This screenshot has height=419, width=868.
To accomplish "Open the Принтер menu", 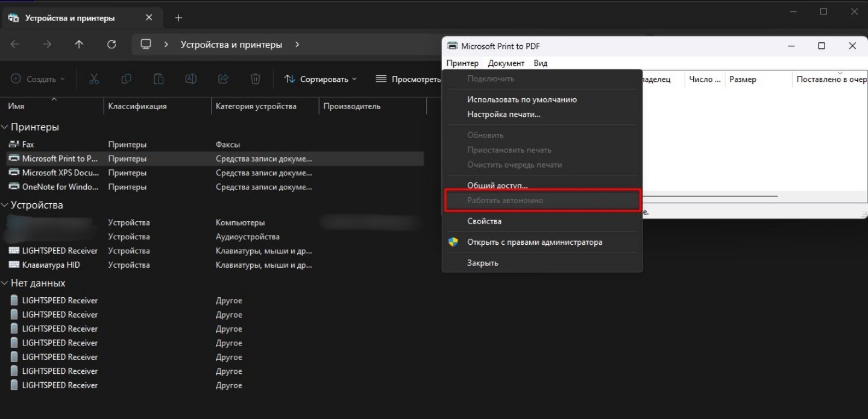I will (x=462, y=63).
